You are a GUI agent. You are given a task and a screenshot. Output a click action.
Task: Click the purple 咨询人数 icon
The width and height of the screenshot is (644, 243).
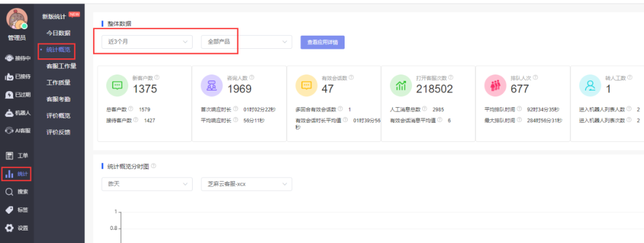[x=212, y=85]
